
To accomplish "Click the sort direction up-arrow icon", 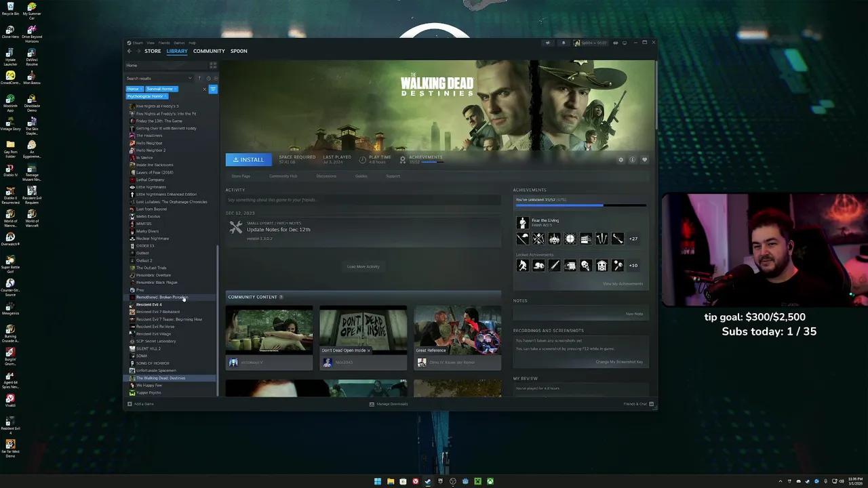I will coord(199,79).
